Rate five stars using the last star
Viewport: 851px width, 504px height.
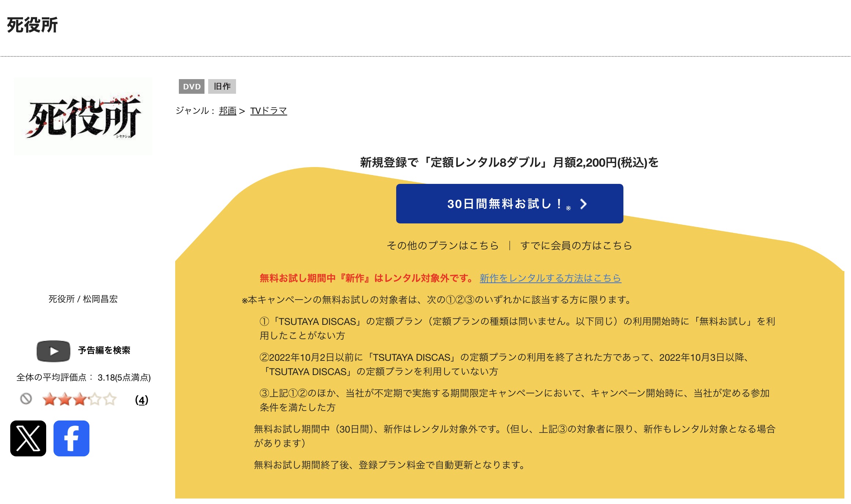point(110,399)
